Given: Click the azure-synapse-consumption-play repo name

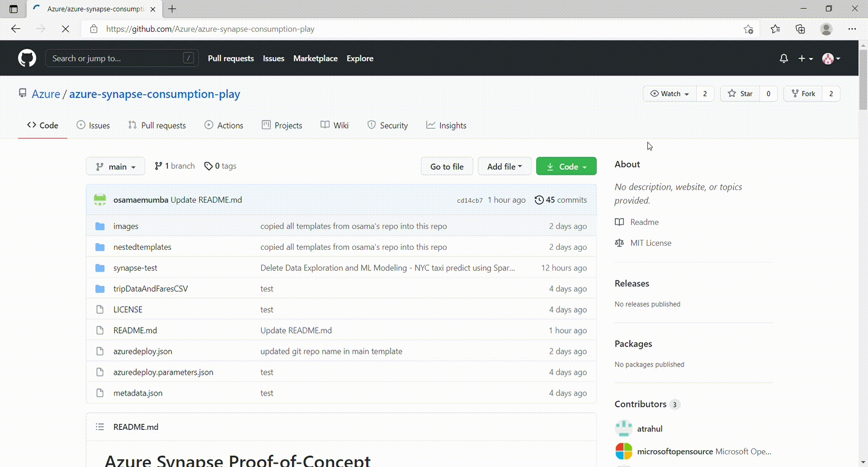Looking at the screenshot, I should [x=155, y=94].
